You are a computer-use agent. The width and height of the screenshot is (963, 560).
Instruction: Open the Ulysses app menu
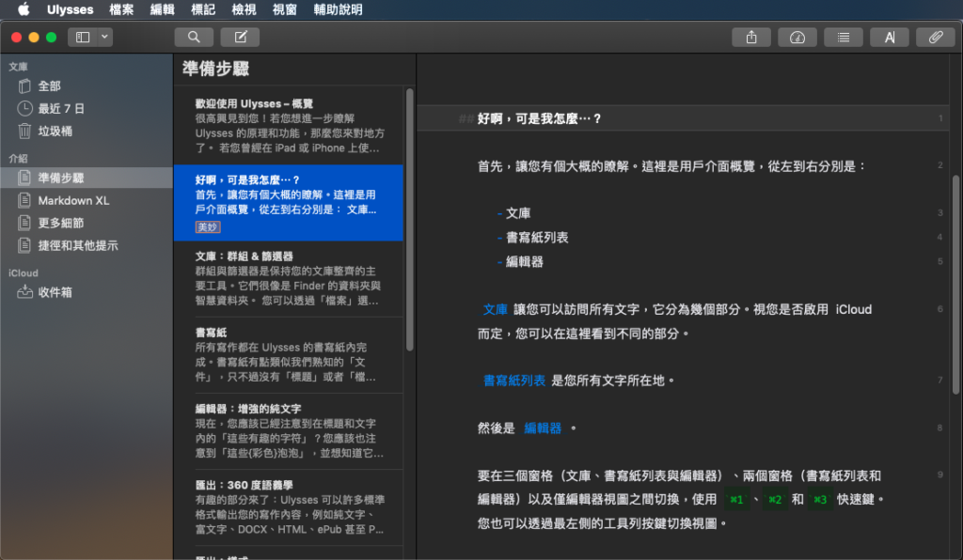pos(70,9)
